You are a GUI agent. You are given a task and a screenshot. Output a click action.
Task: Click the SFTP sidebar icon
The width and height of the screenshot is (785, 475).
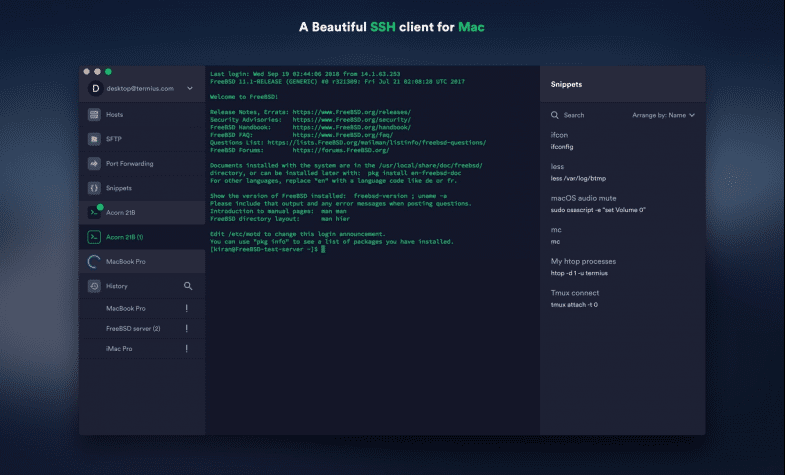(x=94, y=139)
